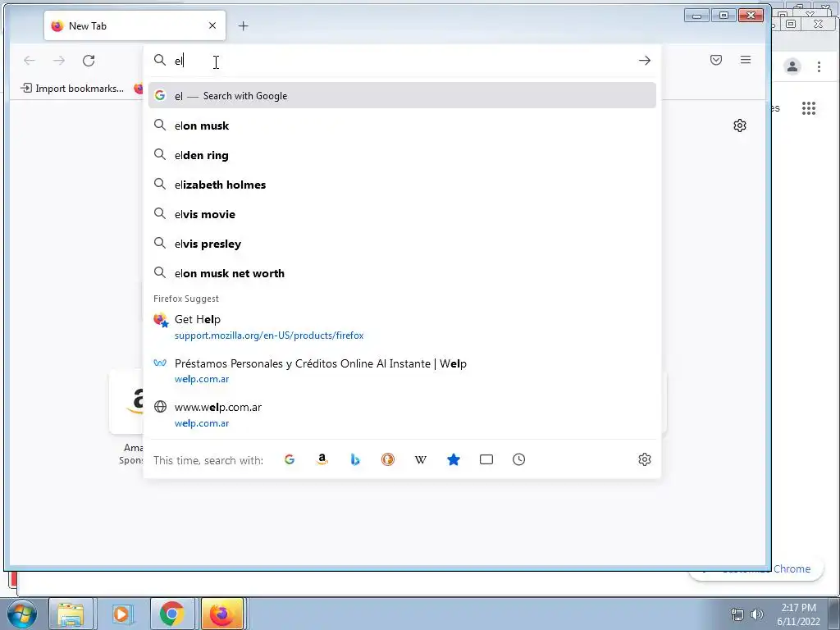Search this time with Wikipedia icon
The image size is (840, 630).
pyautogui.click(x=421, y=459)
